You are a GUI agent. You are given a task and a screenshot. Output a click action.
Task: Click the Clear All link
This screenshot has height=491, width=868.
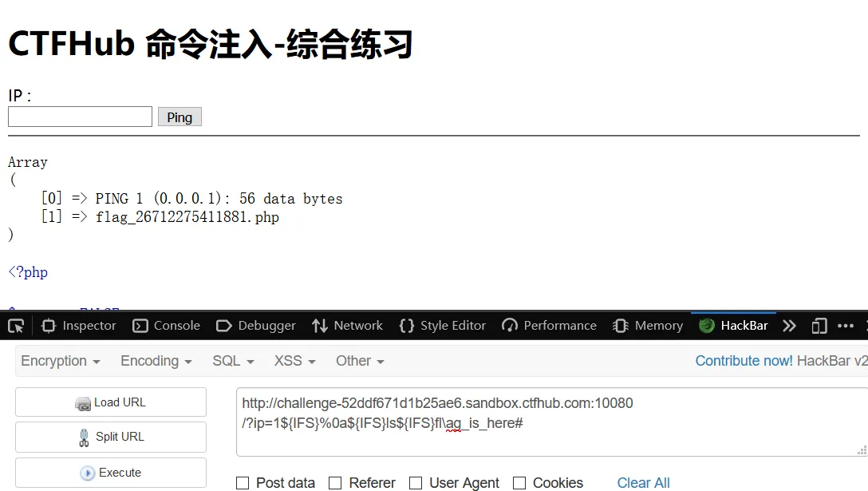(643, 483)
